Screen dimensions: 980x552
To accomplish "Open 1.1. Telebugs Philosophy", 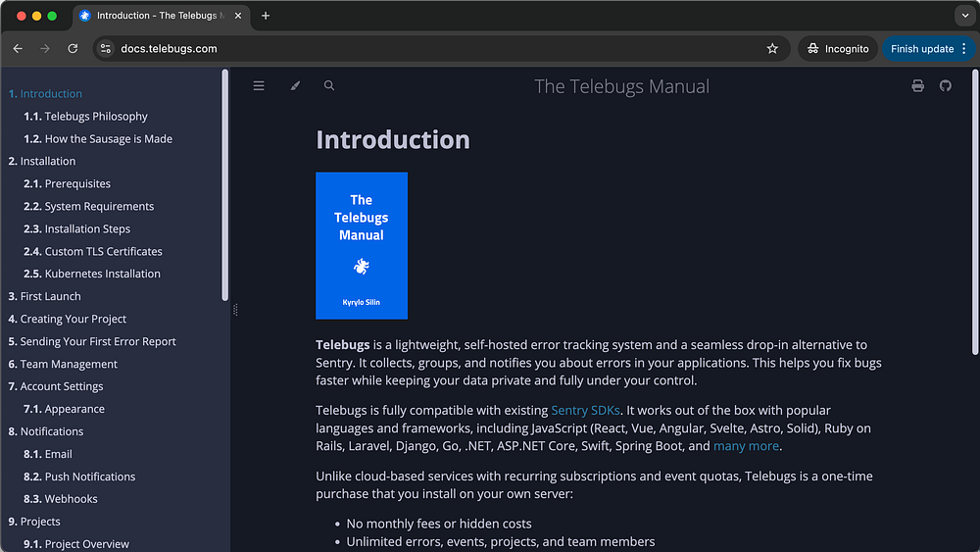I will (x=85, y=117).
